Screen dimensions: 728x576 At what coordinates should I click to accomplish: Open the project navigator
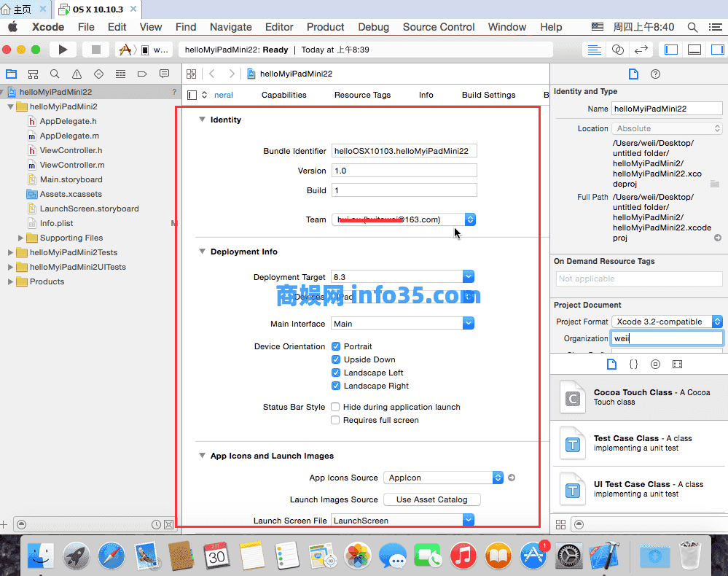point(11,74)
